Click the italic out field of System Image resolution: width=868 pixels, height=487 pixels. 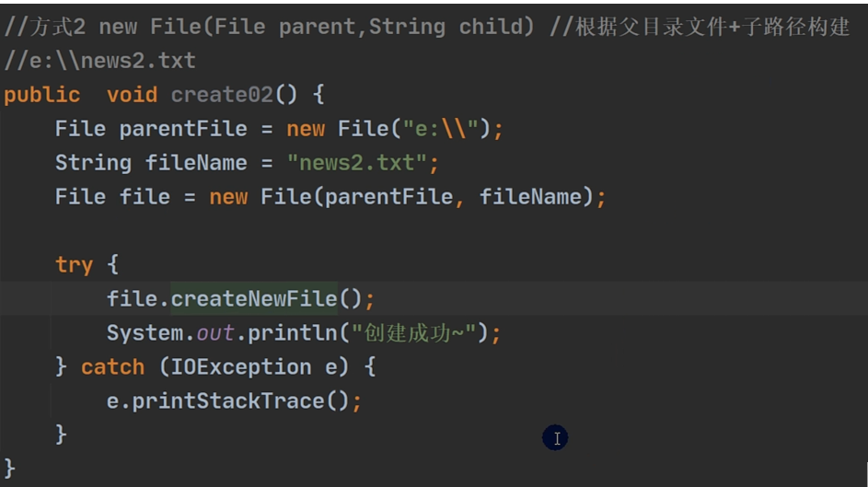(215, 333)
